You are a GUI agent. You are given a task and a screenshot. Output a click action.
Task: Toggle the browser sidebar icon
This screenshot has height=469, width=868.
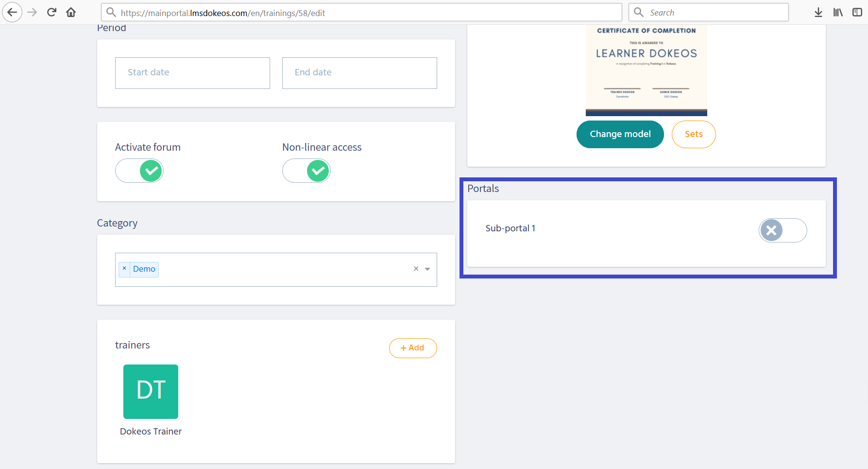(x=857, y=13)
